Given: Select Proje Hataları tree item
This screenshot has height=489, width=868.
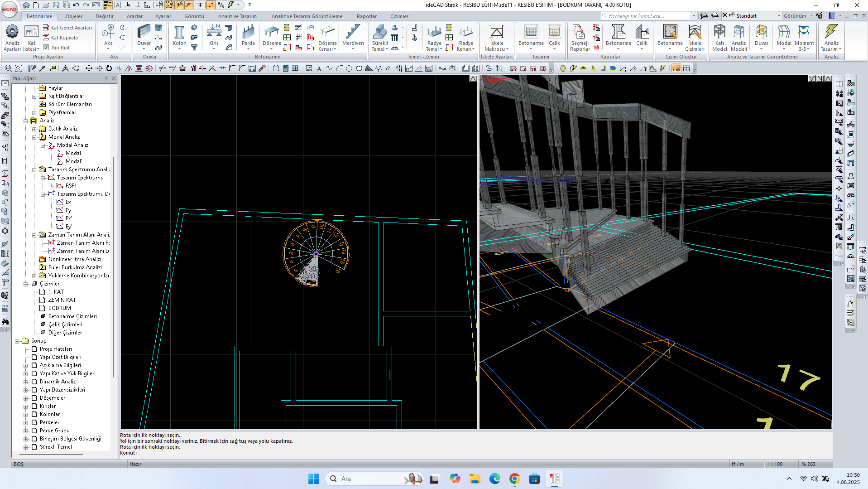Looking at the screenshot, I should click(x=56, y=349).
